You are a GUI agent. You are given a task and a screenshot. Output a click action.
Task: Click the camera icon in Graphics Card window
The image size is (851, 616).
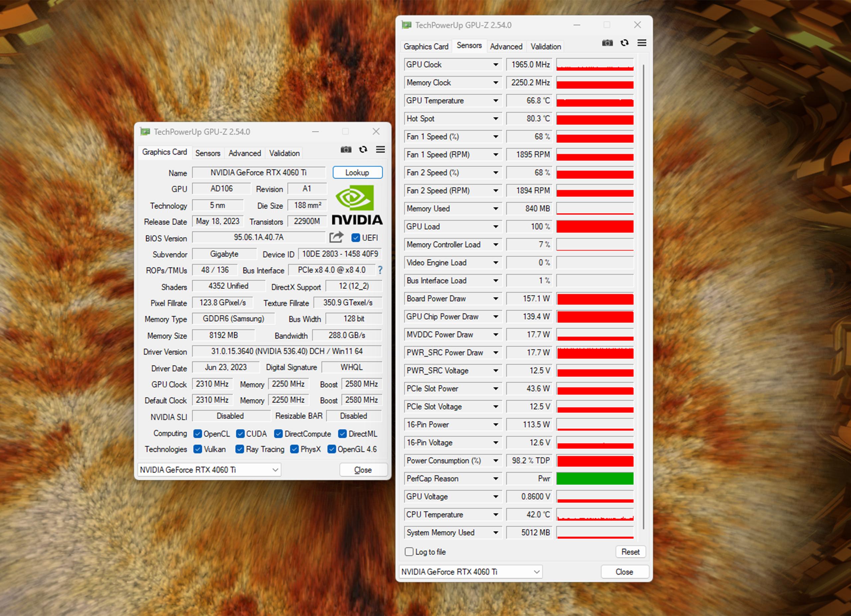click(x=346, y=150)
